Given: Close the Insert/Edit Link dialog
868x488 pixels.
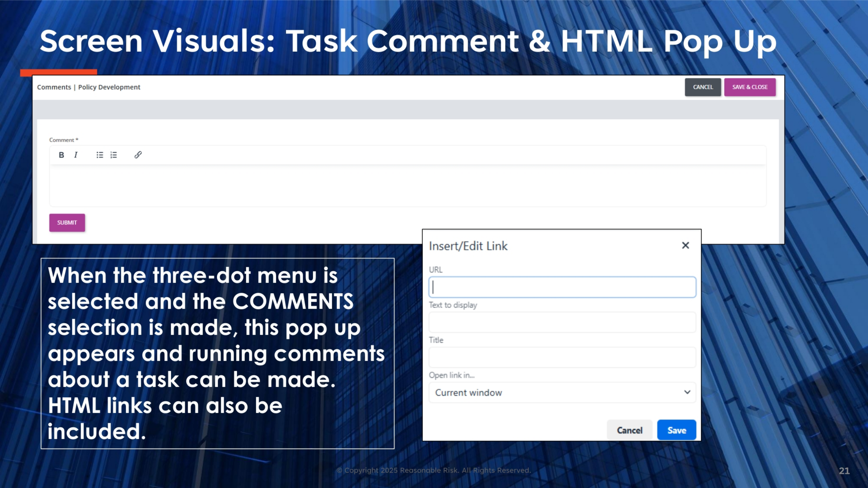Looking at the screenshot, I should click(685, 245).
